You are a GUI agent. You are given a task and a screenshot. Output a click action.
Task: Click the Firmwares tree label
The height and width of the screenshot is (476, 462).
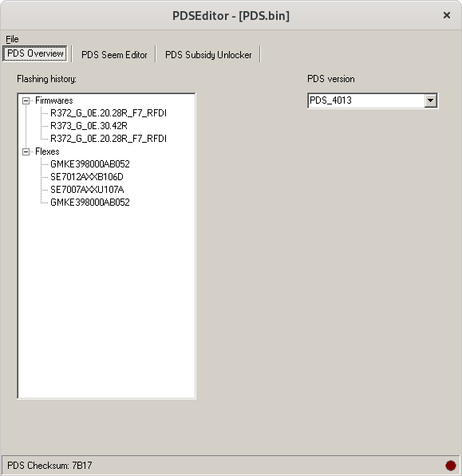coord(54,100)
